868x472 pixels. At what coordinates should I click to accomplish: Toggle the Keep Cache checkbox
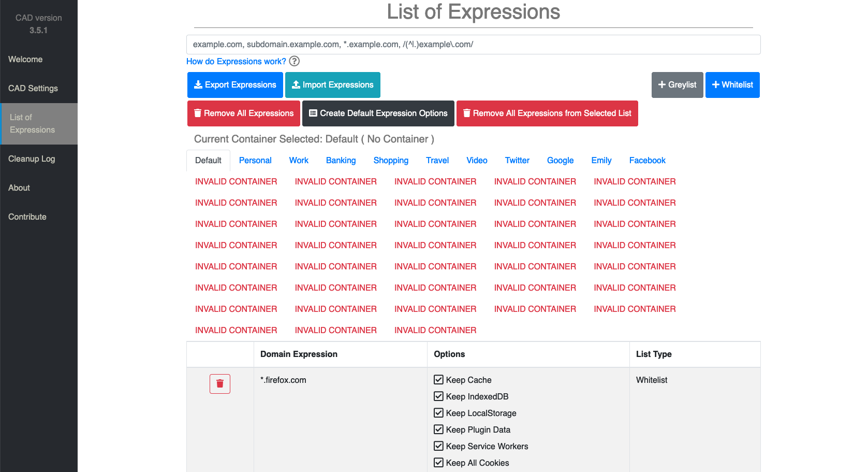pyautogui.click(x=438, y=380)
